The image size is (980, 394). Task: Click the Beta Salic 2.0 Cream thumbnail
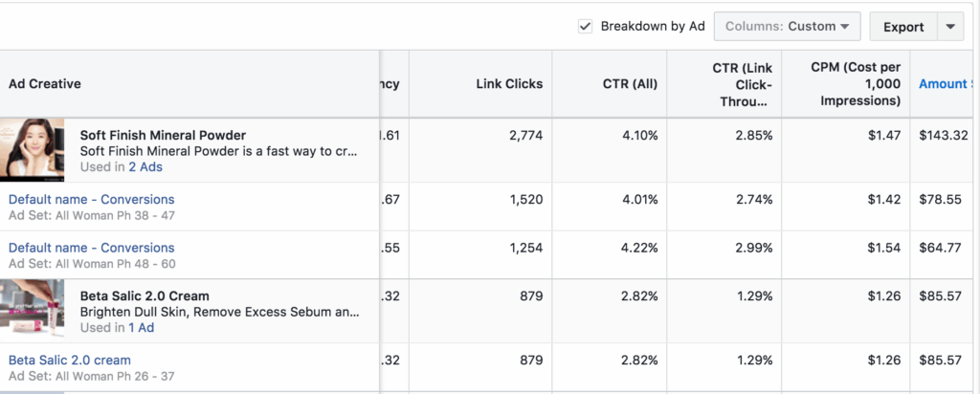pyautogui.click(x=33, y=310)
